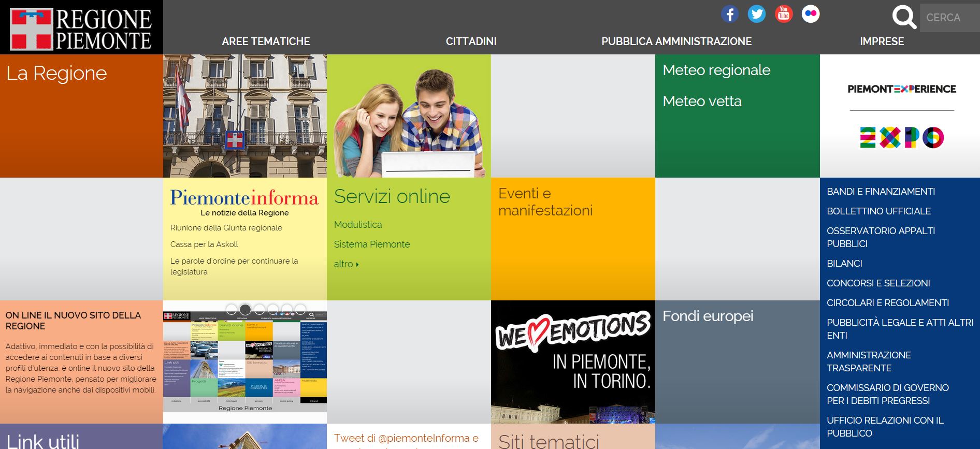Select the first carousel slide dot

pos(232,310)
